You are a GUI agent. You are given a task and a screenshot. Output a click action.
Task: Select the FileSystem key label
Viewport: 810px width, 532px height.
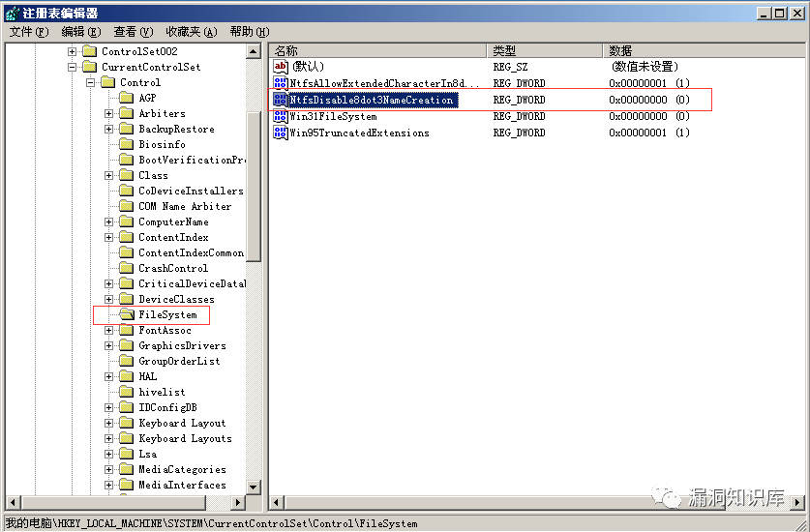tap(167, 314)
